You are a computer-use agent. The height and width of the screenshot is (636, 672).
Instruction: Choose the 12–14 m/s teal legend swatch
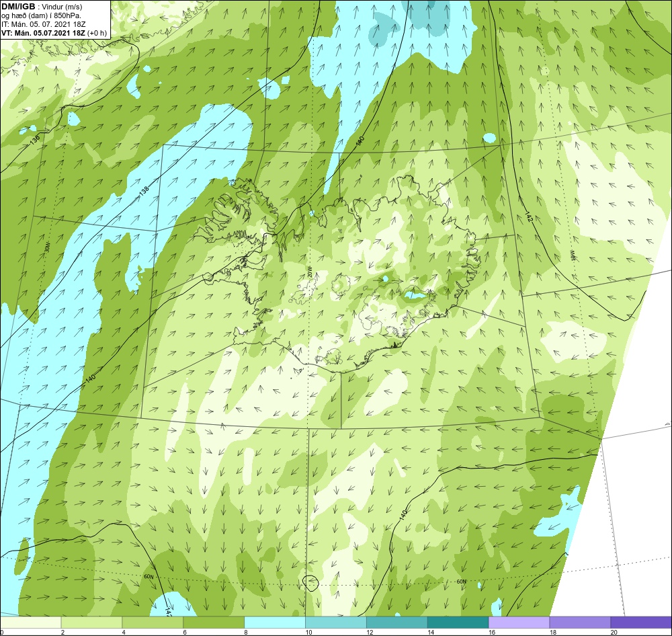click(x=397, y=623)
